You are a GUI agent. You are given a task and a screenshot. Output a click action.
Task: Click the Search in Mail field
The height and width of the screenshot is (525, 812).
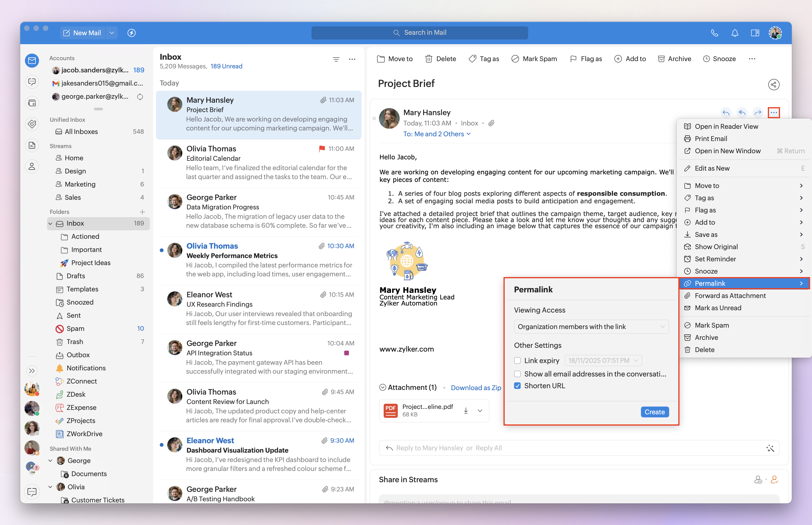point(419,33)
